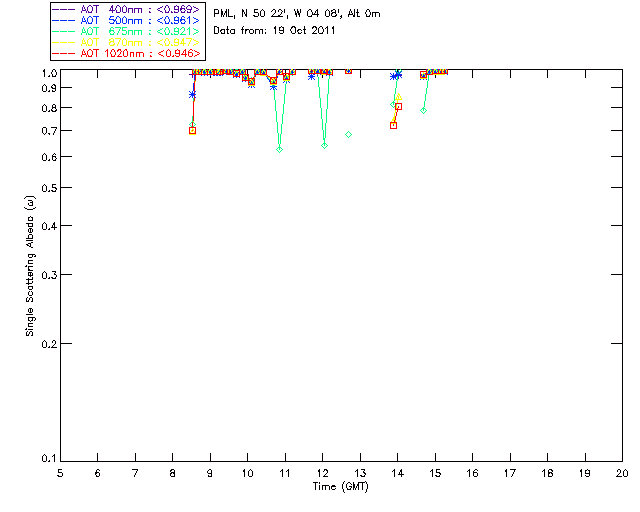Click the yellow triangle at 0.85 near 14 GMT
The width and height of the screenshot is (640, 512).
click(x=399, y=97)
